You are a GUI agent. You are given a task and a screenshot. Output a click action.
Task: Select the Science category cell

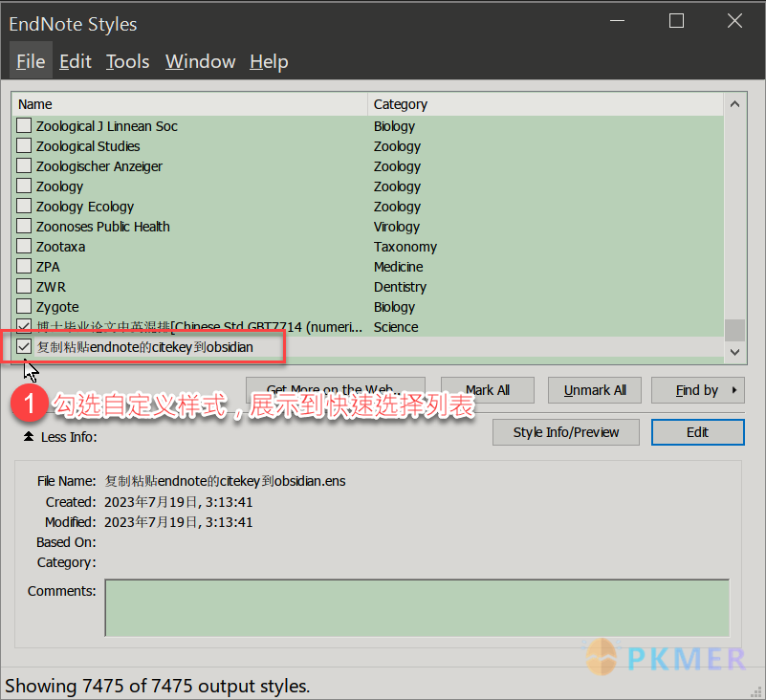[396, 327]
